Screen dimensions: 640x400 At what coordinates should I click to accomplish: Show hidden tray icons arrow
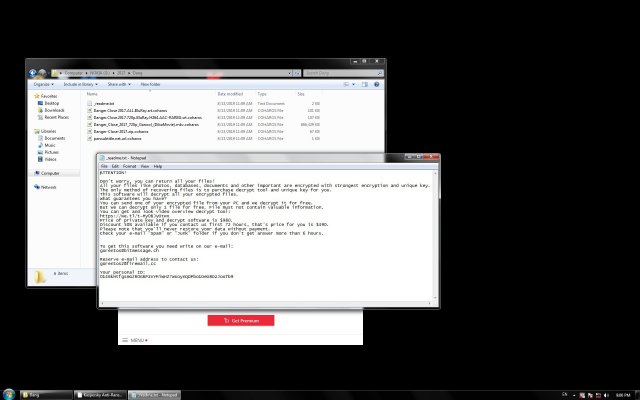tap(574, 395)
